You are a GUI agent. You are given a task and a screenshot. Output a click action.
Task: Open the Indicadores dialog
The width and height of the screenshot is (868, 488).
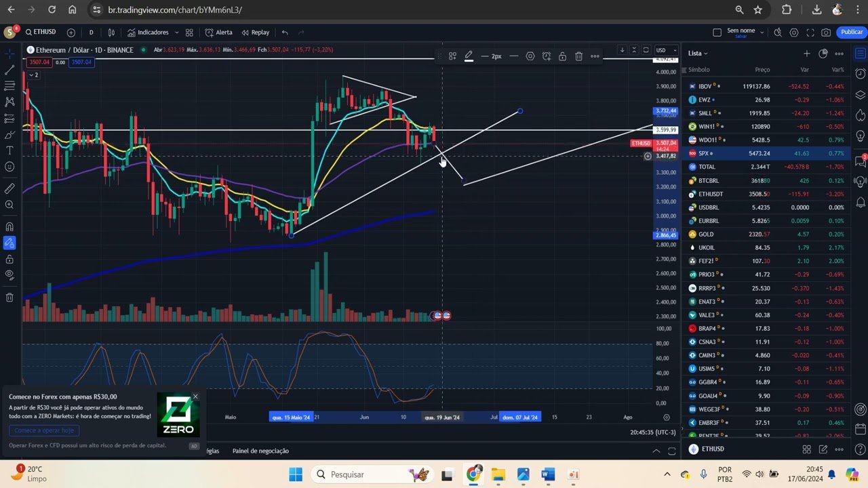[x=148, y=32]
